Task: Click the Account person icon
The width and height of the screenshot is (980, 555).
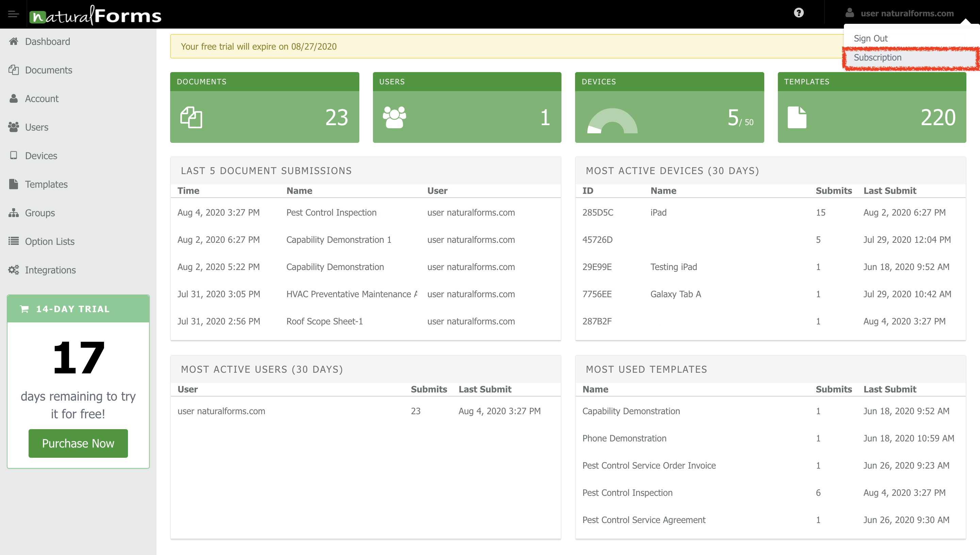Action: tap(14, 98)
